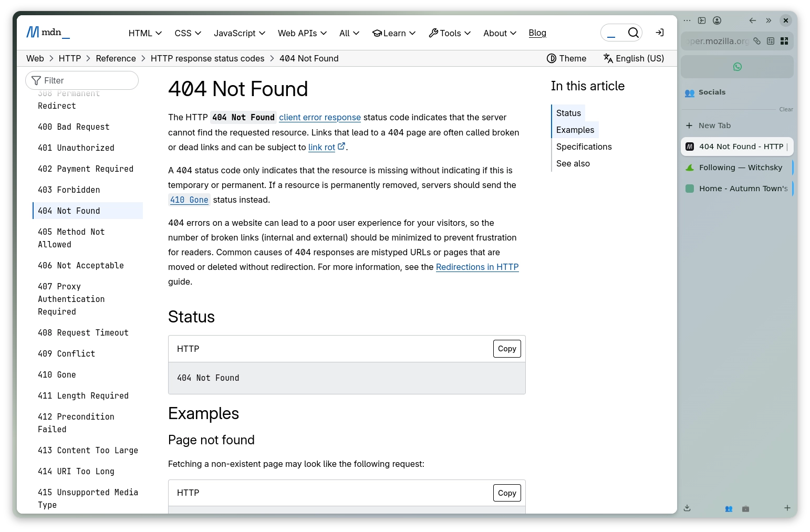Open HTTP response status codes breadcrumb
Screen dimensions: 810x532
[x=207, y=58]
